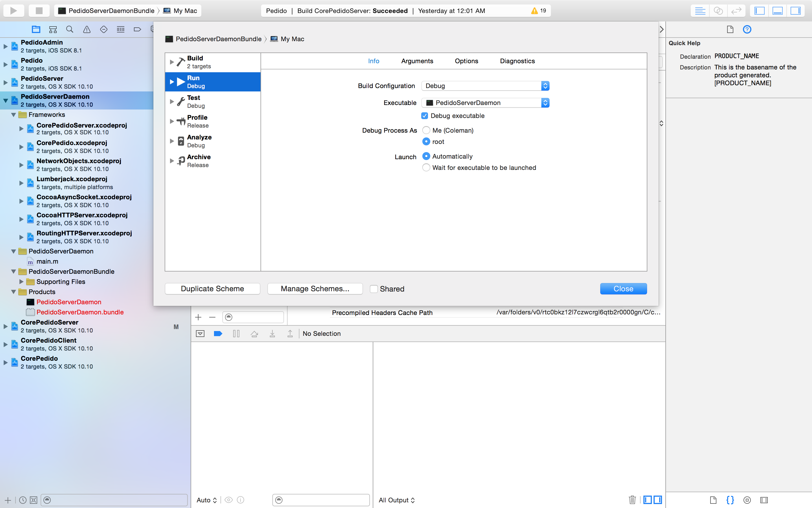The image size is (812, 508).
Task: Open the Executable dropdown
Action: 485,102
